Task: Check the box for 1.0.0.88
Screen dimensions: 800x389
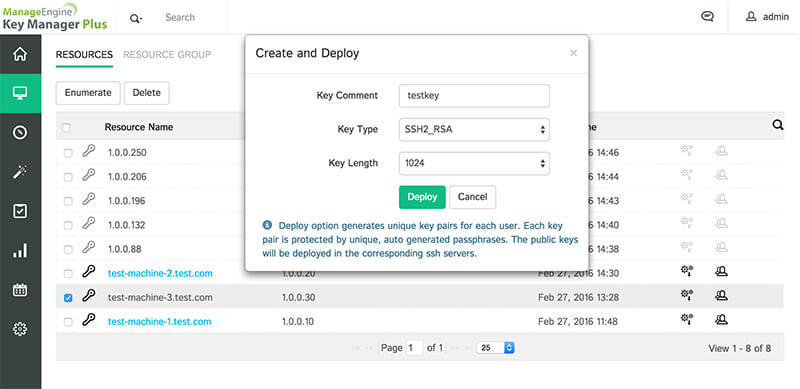Action: click(68, 250)
